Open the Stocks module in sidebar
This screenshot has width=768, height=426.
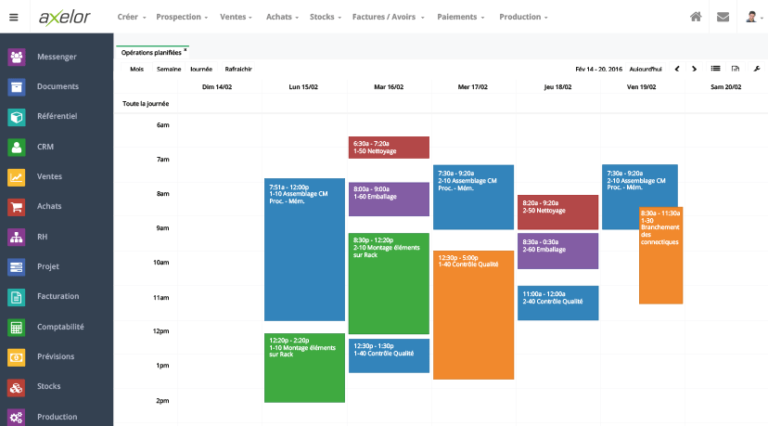click(49, 386)
